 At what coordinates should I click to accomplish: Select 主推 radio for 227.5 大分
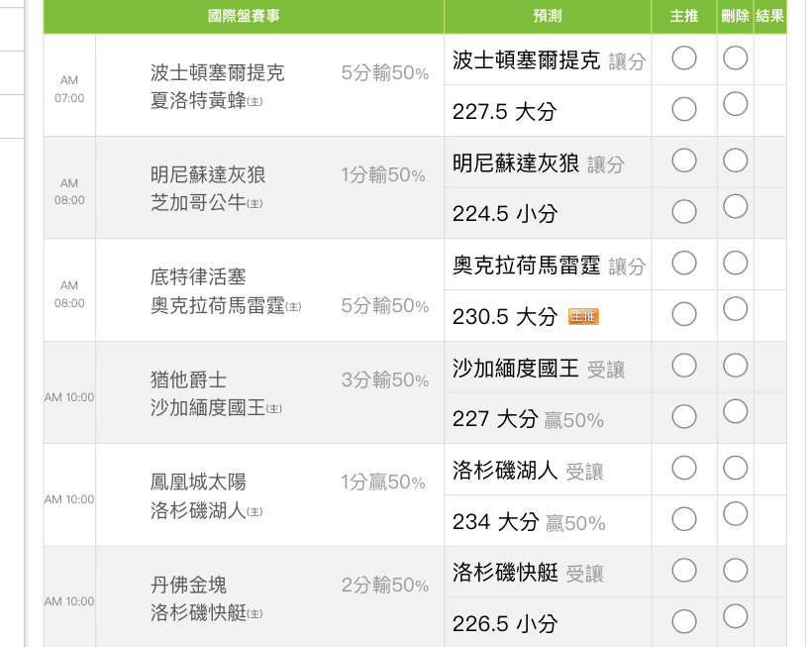pos(683,109)
